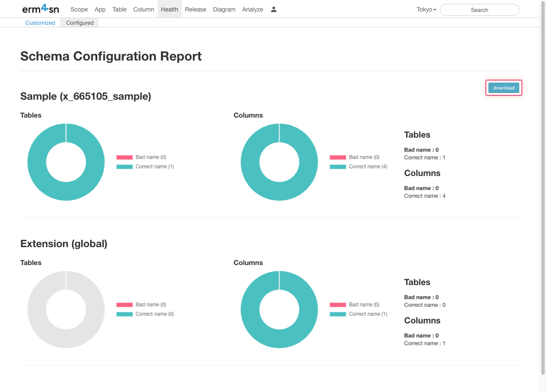Open the Tokyo version dropdown
Viewport: 546px width, 392px height.
coord(426,9)
